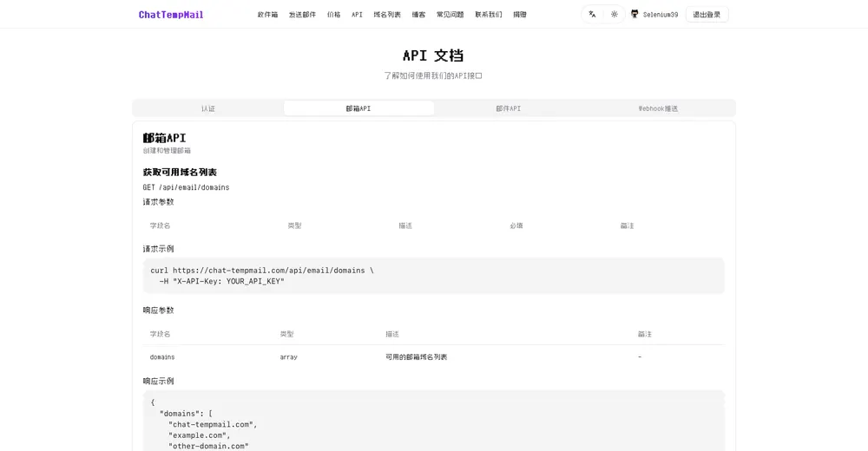Click the array type cell
Screen dimensions: 868x451
(x=288, y=357)
